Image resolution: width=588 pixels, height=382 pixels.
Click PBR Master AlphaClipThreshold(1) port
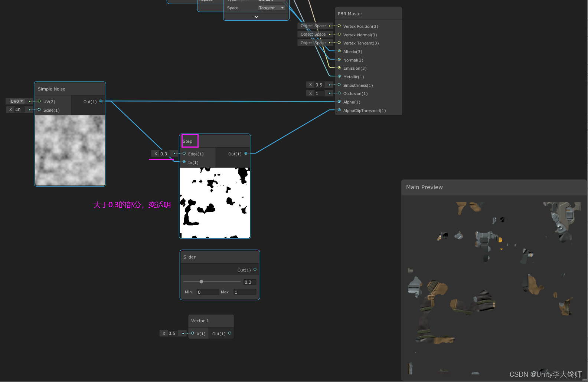tap(339, 110)
